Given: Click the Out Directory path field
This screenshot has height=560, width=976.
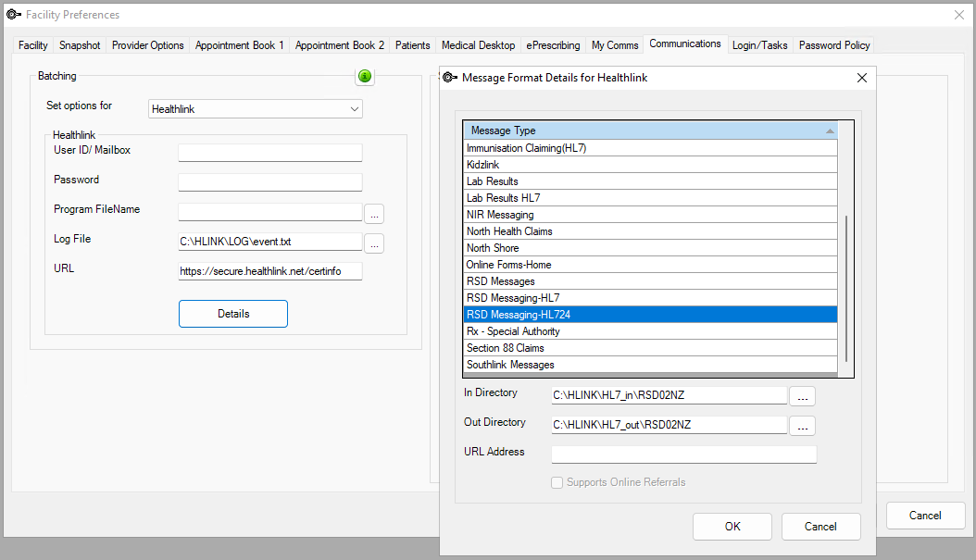Looking at the screenshot, I should [669, 425].
